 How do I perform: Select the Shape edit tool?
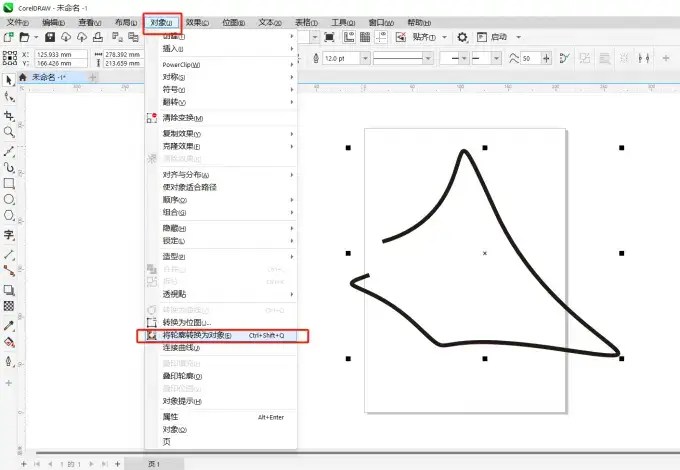9,97
